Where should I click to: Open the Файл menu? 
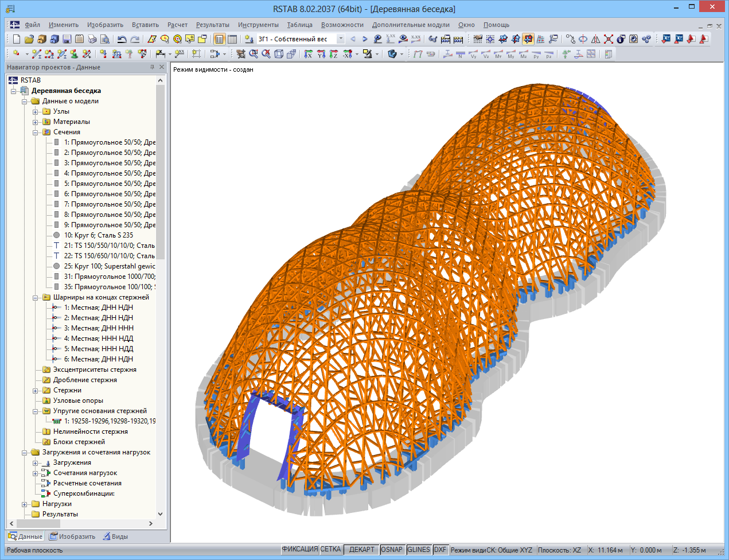coord(32,25)
